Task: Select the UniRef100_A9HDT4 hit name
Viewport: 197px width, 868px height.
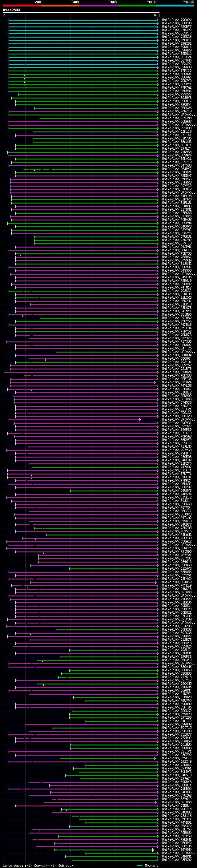Action: (x=177, y=454)
